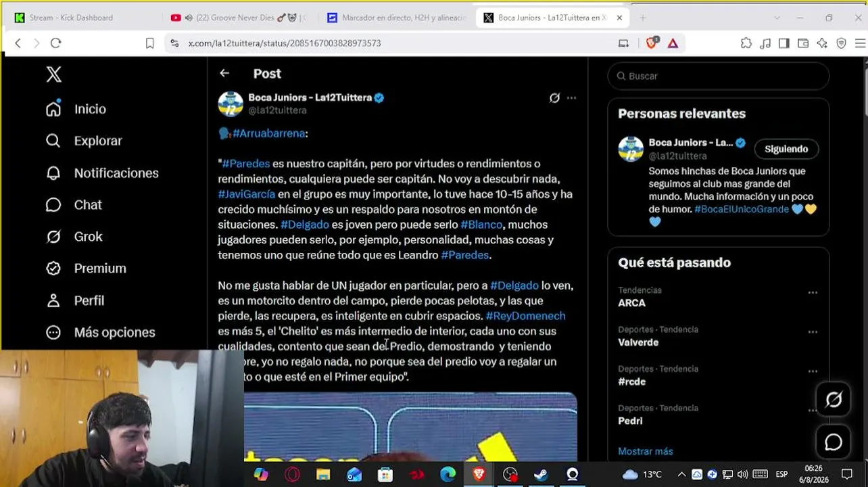Viewport: 868px width, 487px height.
Task: Open the browser extensions puzzle icon
Action: point(746,43)
